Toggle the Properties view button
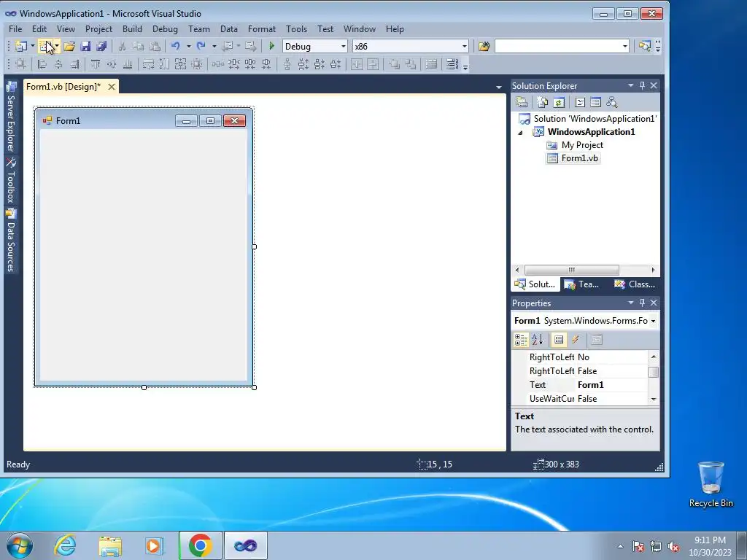 559,340
